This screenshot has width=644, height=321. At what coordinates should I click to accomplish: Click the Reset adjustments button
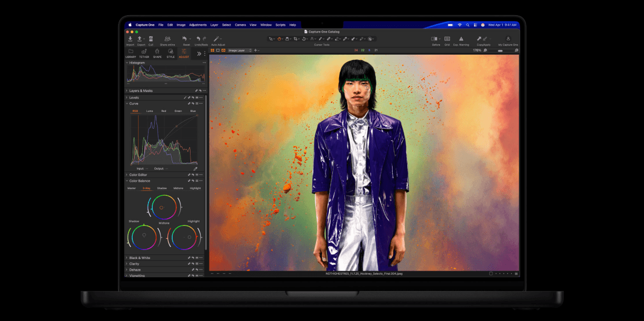184,38
